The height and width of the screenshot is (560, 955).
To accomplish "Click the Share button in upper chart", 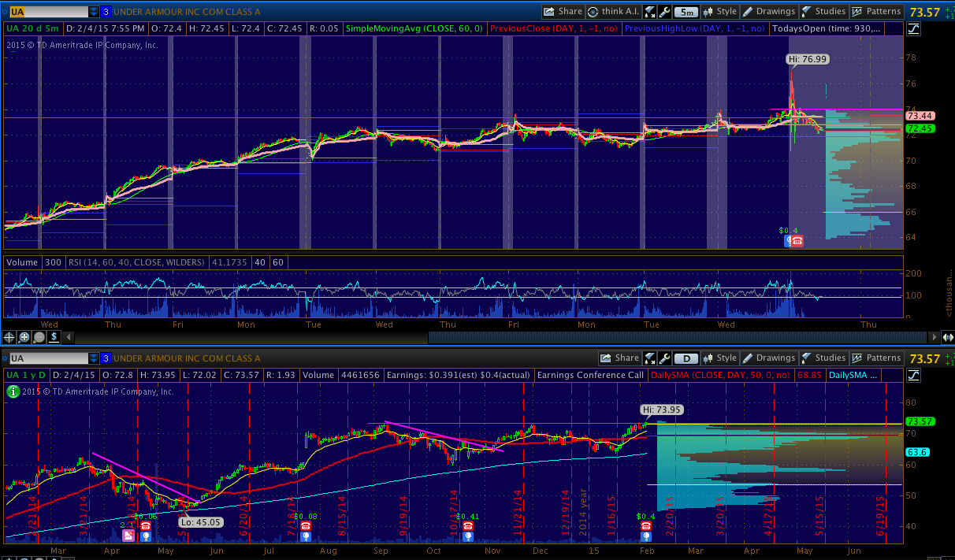I will pyautogui.click(x=563, y=12).
